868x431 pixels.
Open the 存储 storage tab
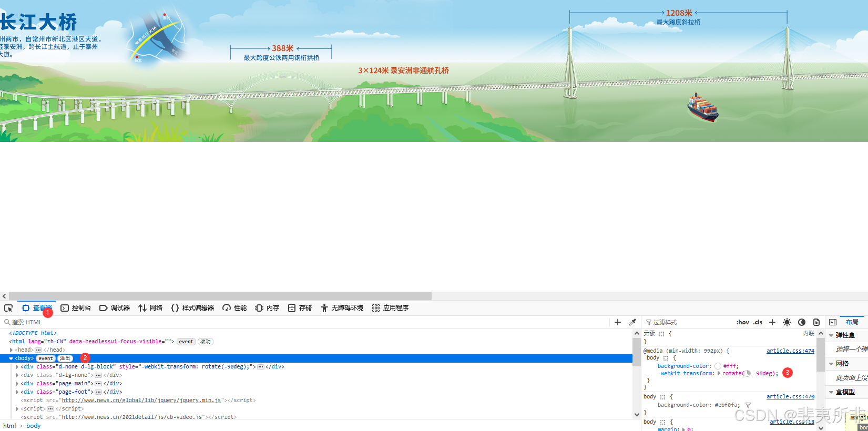pyautogui.click(x=300, y=308)
